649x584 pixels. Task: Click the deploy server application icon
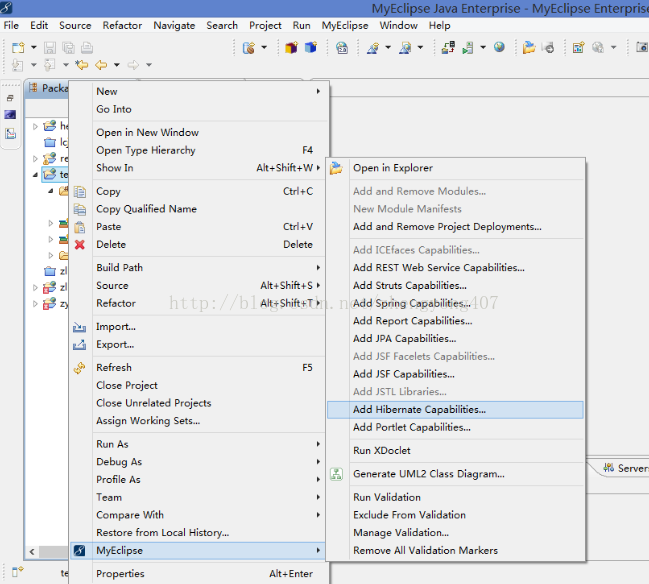[448, 48]
